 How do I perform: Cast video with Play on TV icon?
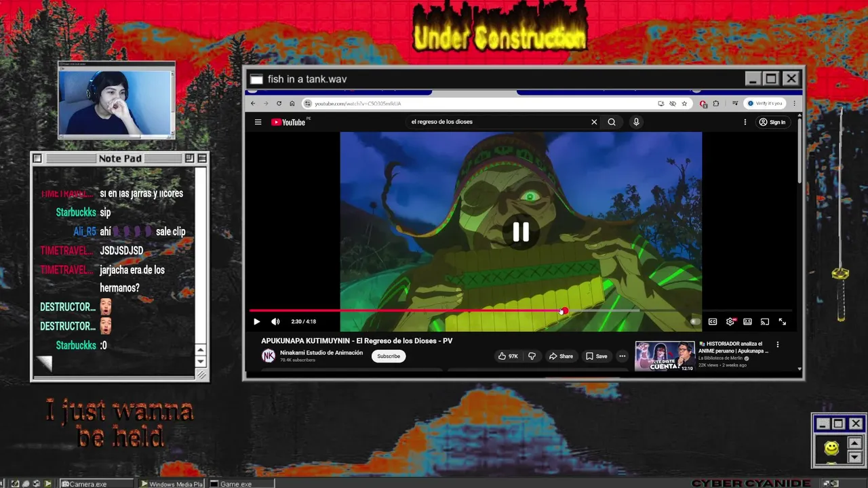click(x=765, y=322)
